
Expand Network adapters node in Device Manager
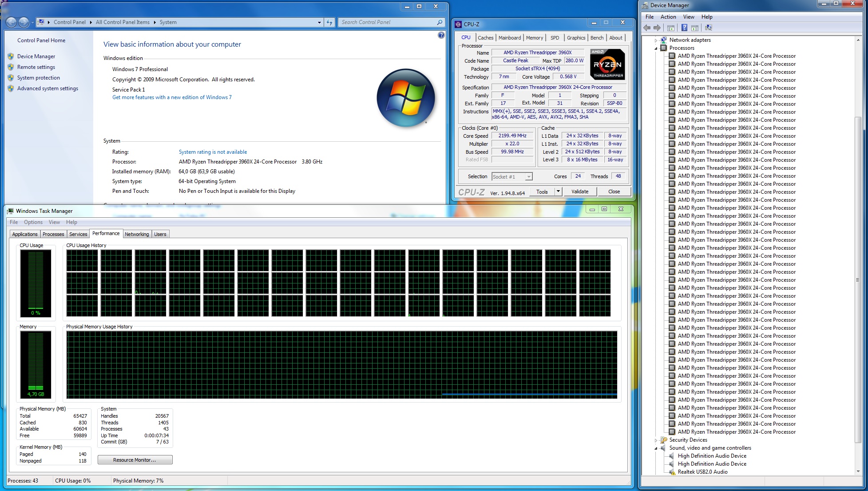pyautogui.click(x=656, y=40)
